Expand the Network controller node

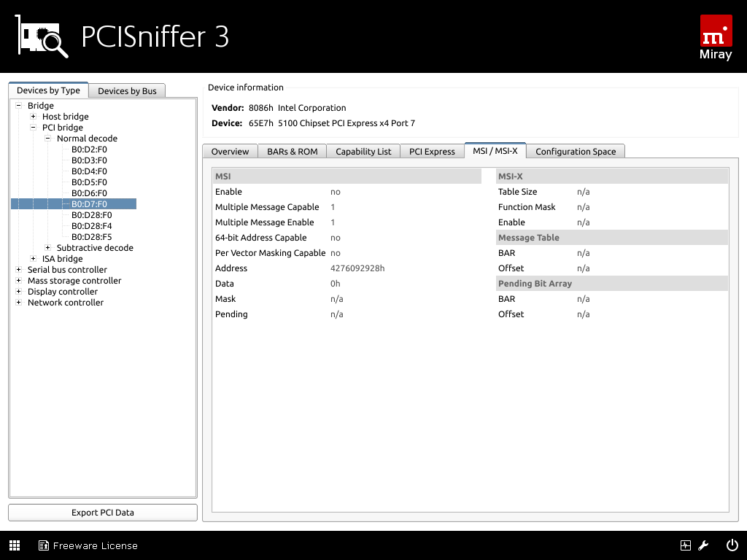pyautogui.click(x=19, y=303)
